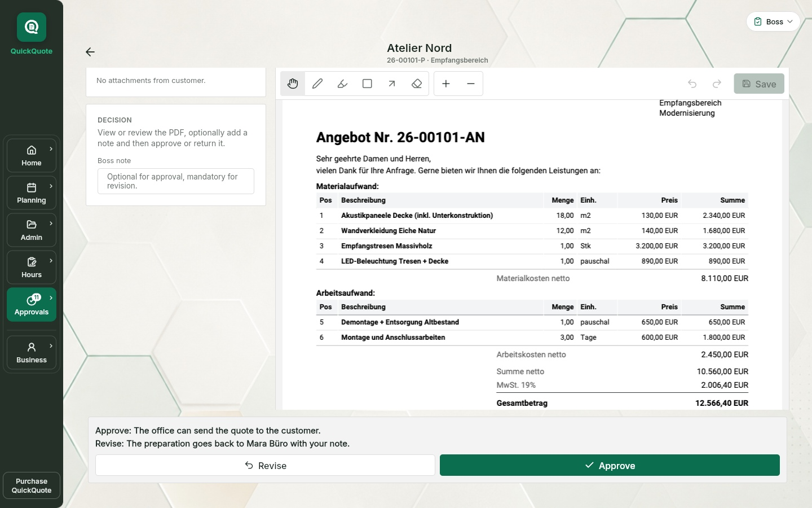Viewport: 812px width, 508px height.
Task: Click 'Wandverkleidung Eiche Natur' line item
Action: pos(389,231)
